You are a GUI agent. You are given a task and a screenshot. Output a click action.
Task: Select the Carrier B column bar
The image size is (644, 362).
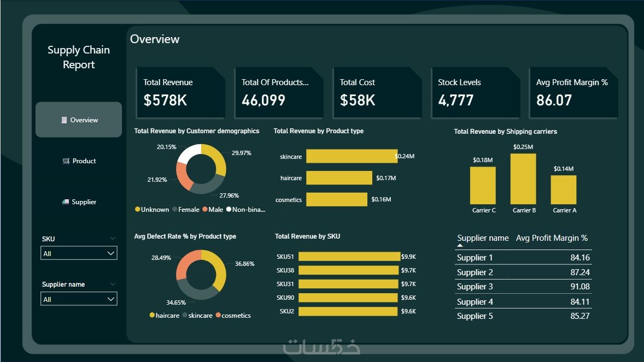click(x=523, y=179)
